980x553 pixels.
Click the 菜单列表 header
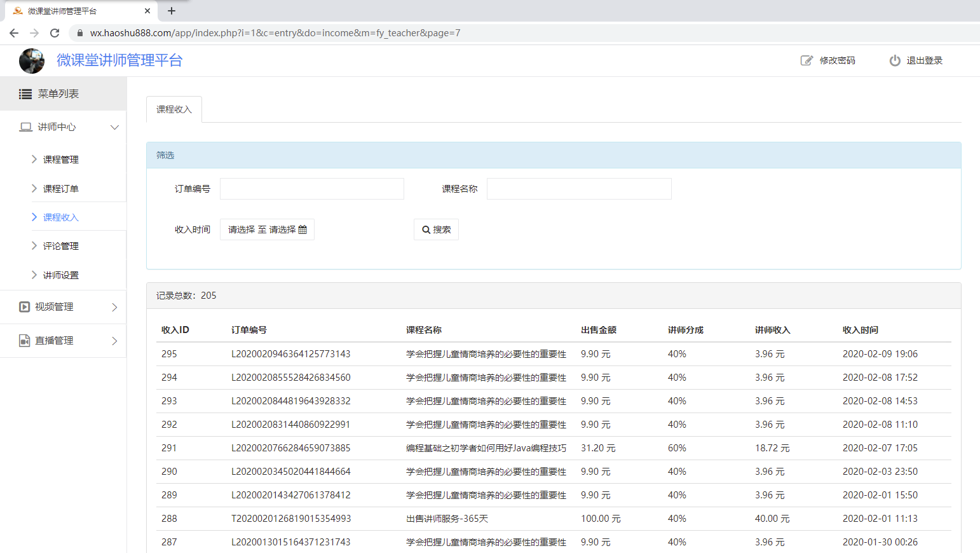(x=63, y=94)
